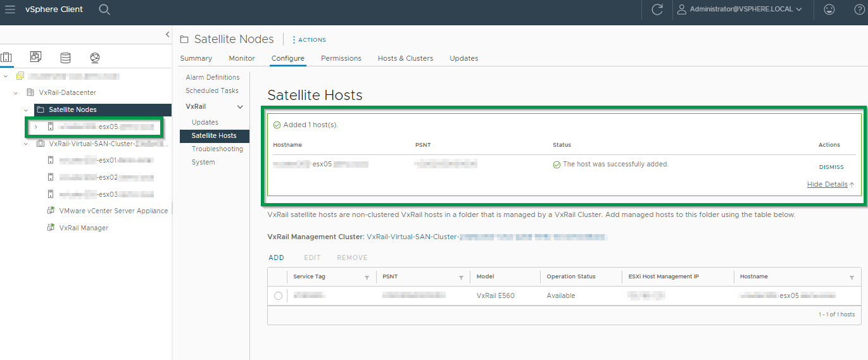
Task: Open the Updates tab
Action: pyautogui.click(x=464, y=58)
